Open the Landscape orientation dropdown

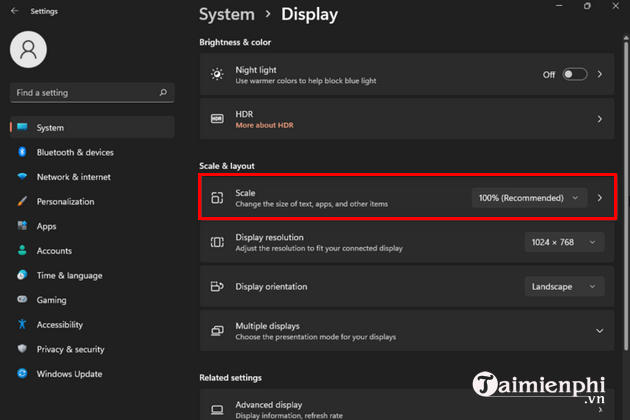[564, 287]
